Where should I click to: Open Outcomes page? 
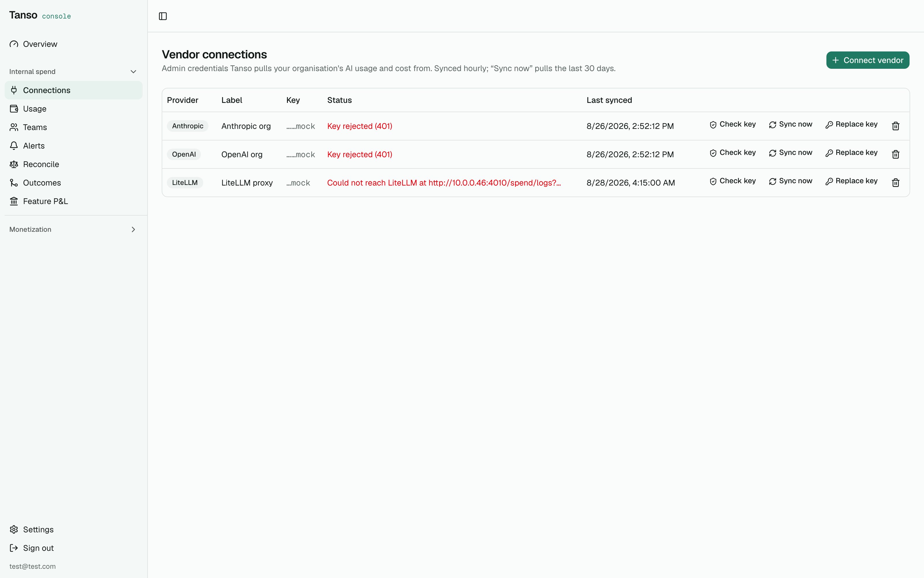click(x=73, y=183)
